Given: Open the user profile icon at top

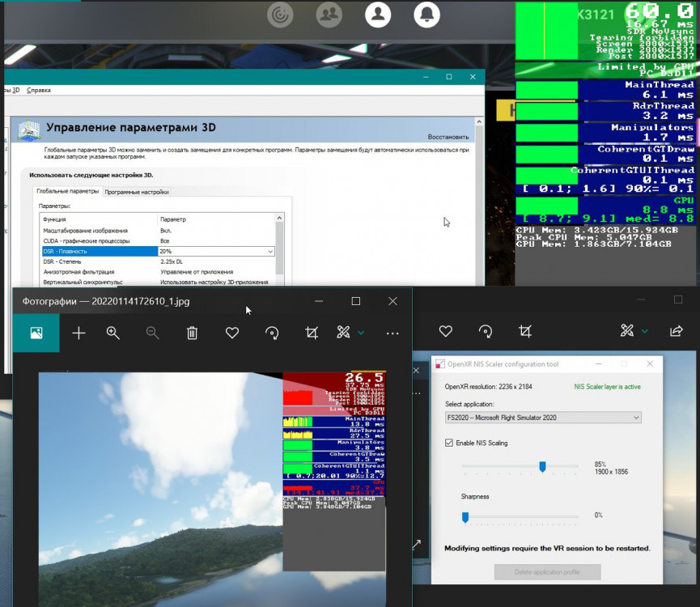Looking at the screenshot, I should click(x=377, y=14).
